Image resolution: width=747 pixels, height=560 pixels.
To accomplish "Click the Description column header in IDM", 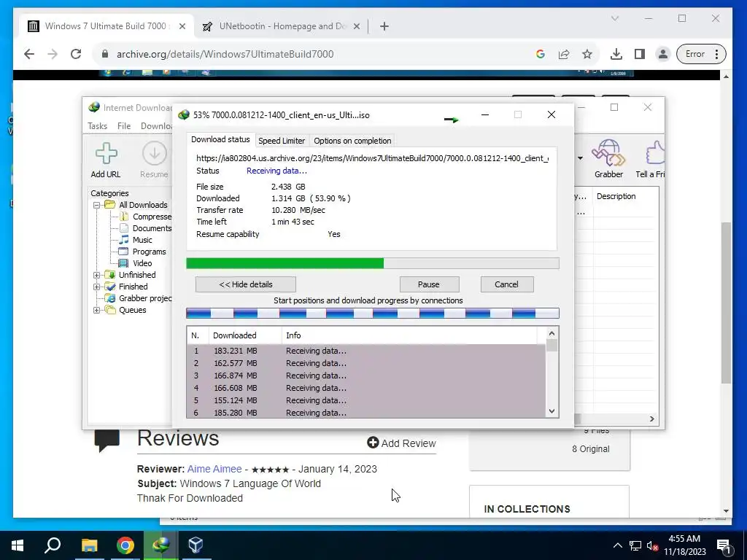I will (x=625, y=196).
